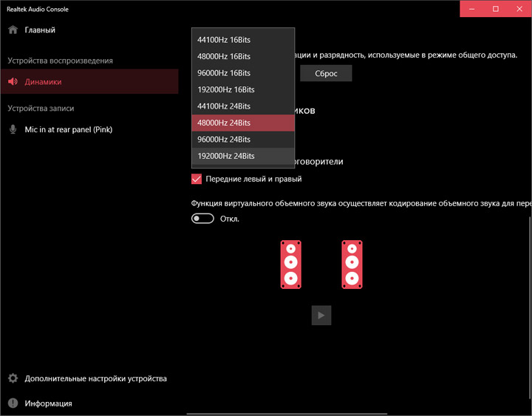Click the microphone icon in recording devices
Screen dimensions: 532x416
(x=13, y=129)
